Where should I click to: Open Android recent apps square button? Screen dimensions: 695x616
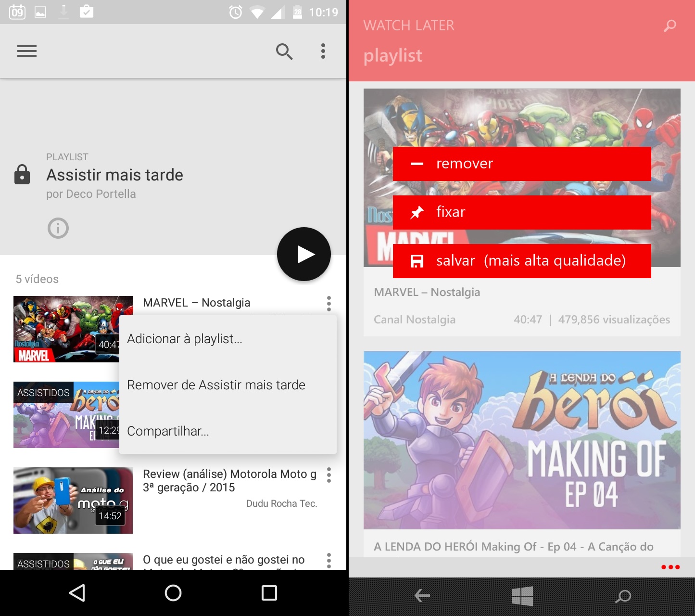point(269,593)
